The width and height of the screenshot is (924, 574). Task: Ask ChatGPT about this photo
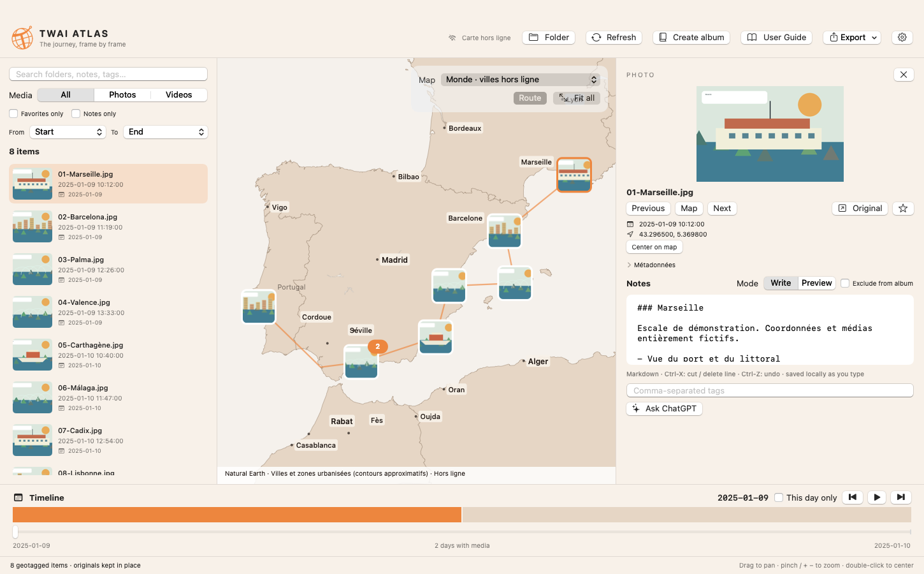click(x=664, y=409)
